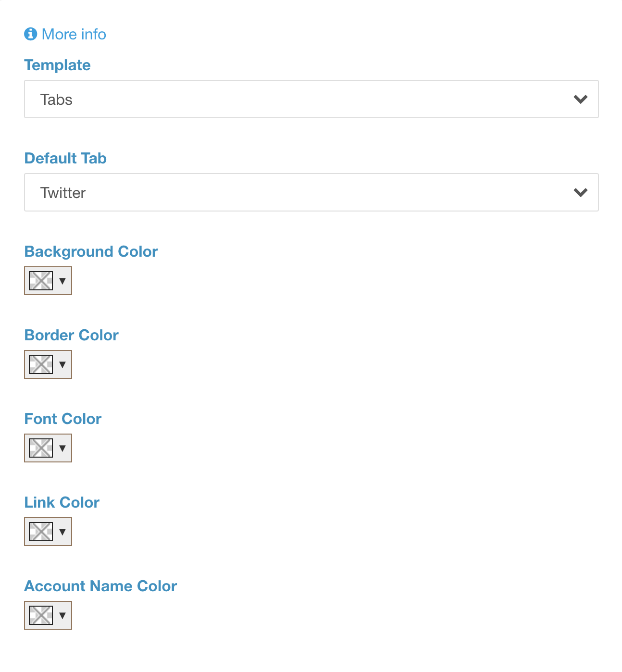Click the More info circle icon
This screenshot has width=622, height=672.
click(30, 34)
